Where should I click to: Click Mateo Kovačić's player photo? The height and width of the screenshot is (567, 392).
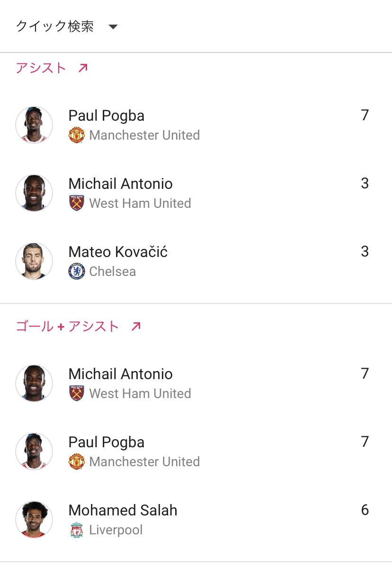[x=34, y=261]
